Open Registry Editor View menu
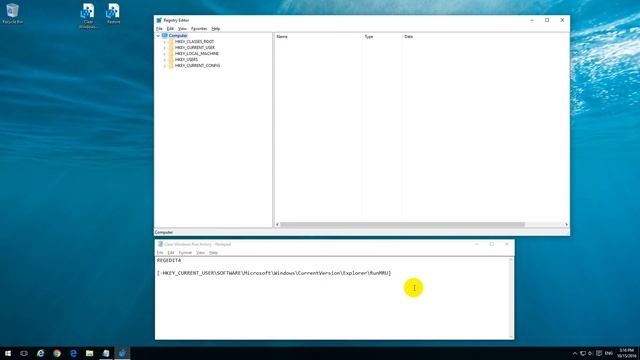 [x=182, y=29]
